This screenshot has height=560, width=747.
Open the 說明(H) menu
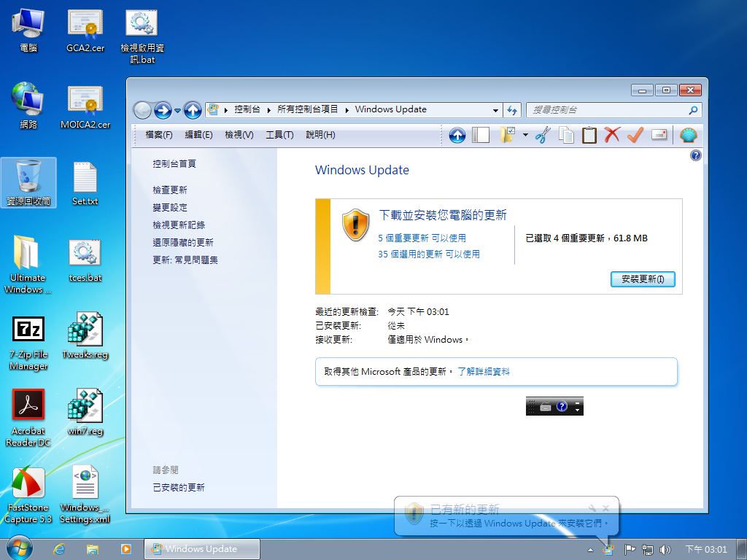click(x=320, y=135)
